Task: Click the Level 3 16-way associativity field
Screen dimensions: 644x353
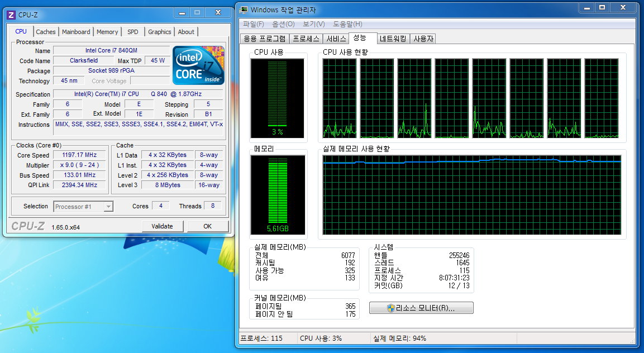Action: click(209, 185)
